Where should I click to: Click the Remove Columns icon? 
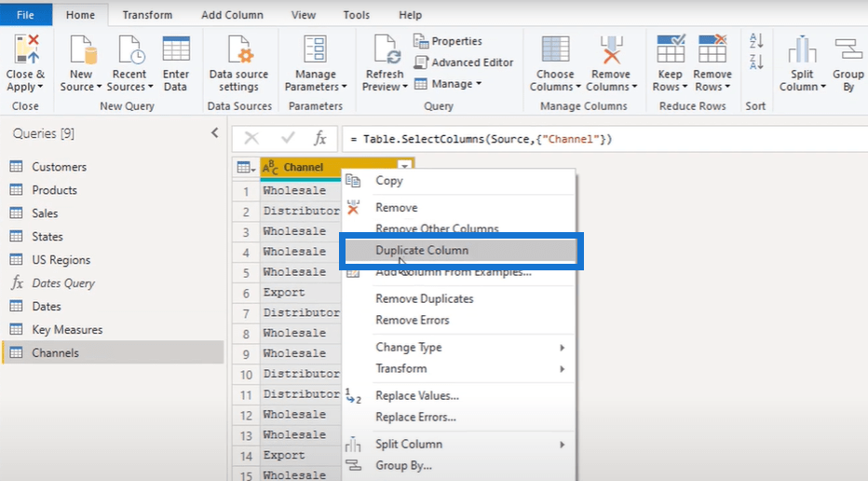click(x=611, y=50)
